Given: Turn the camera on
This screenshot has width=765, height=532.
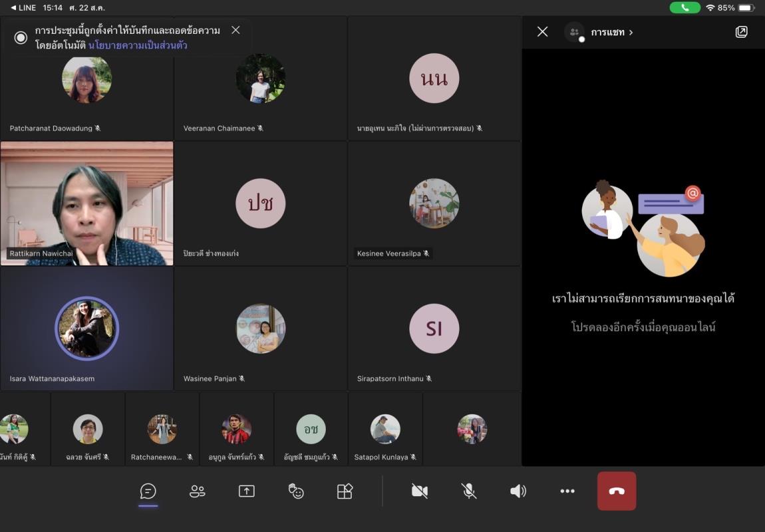Looking at the screenshot, I should 420,491.
